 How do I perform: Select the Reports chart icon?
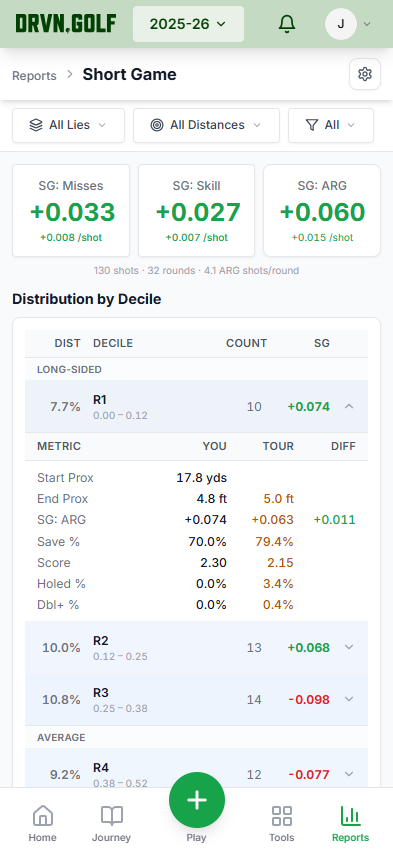(351, 816)
